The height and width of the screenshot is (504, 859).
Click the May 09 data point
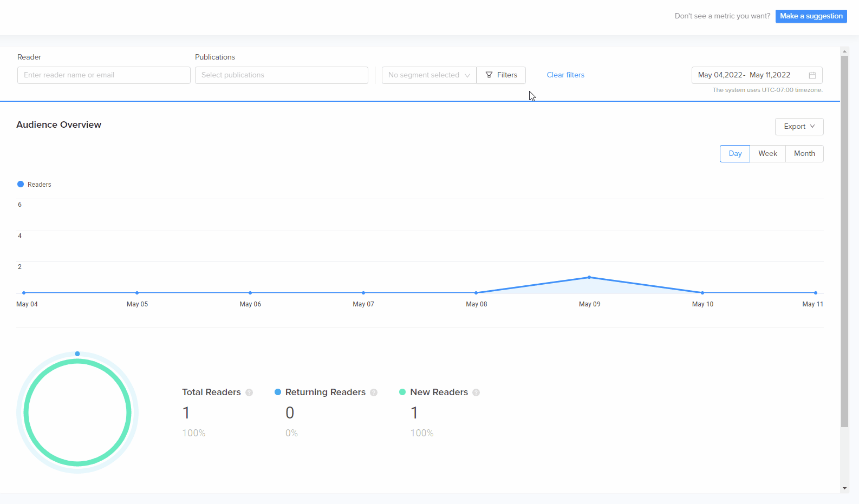pyautogui.click(x=589, y=277)
